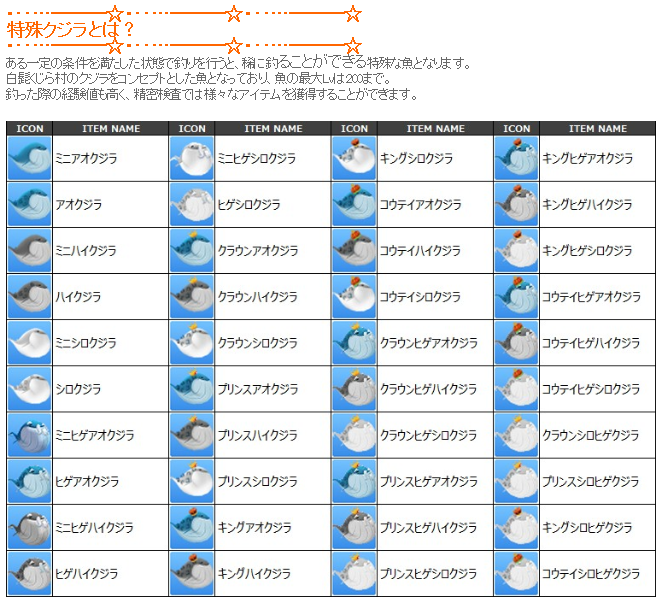
Task: Click the ヒゲハイクジラ whale icon
Action: (x=29, y=574)
